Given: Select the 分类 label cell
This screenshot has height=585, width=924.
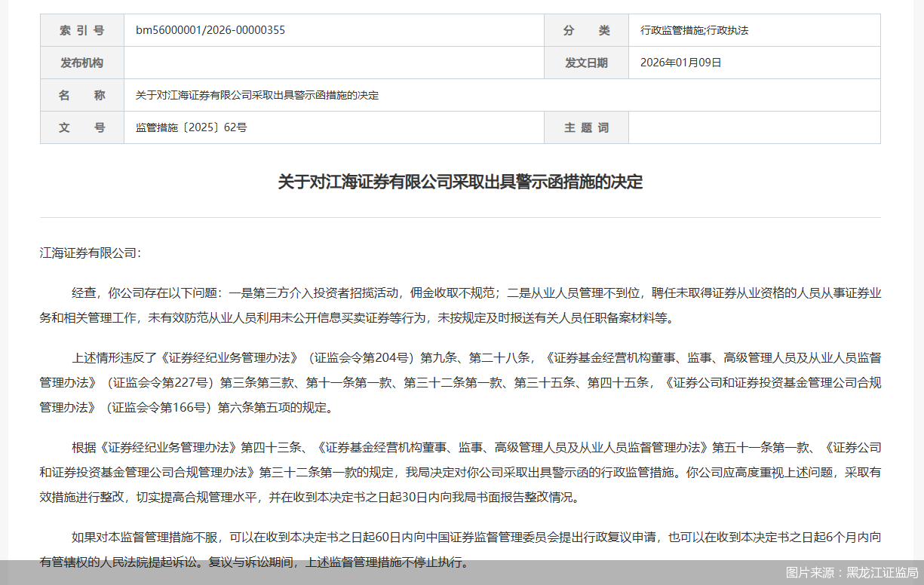Looking at the screenshot, I should tap(586, 30).
